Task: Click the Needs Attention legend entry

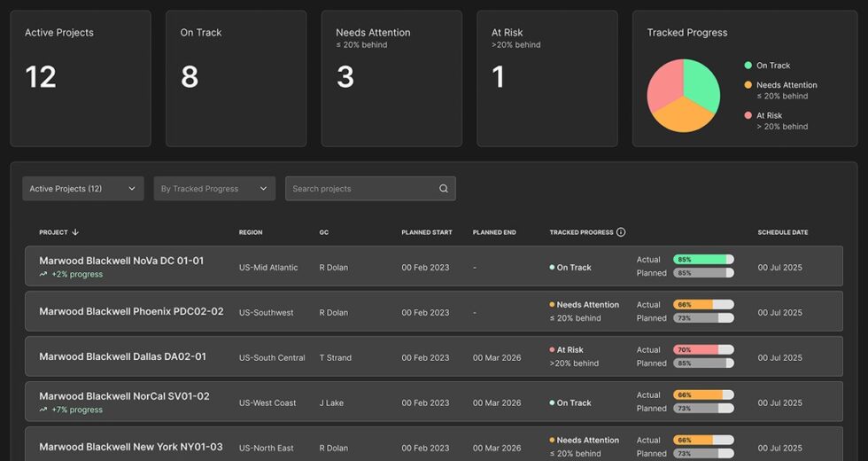Action: click(x=780, y=90)
